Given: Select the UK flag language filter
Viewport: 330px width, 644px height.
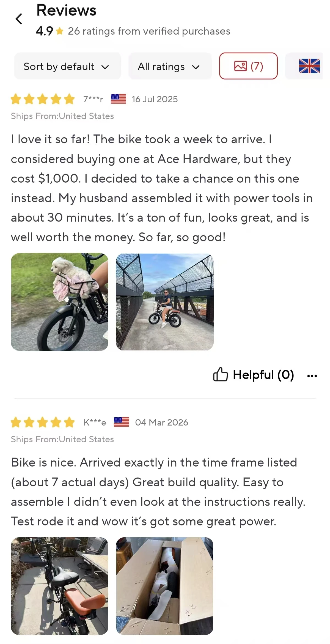Looking at the screenshot, I should click(309, 66).
